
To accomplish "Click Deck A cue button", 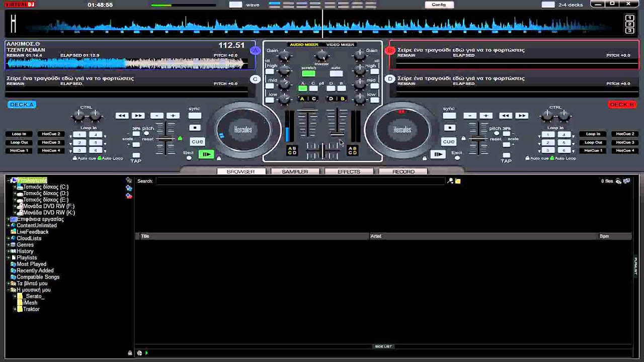I will point(197,141).
